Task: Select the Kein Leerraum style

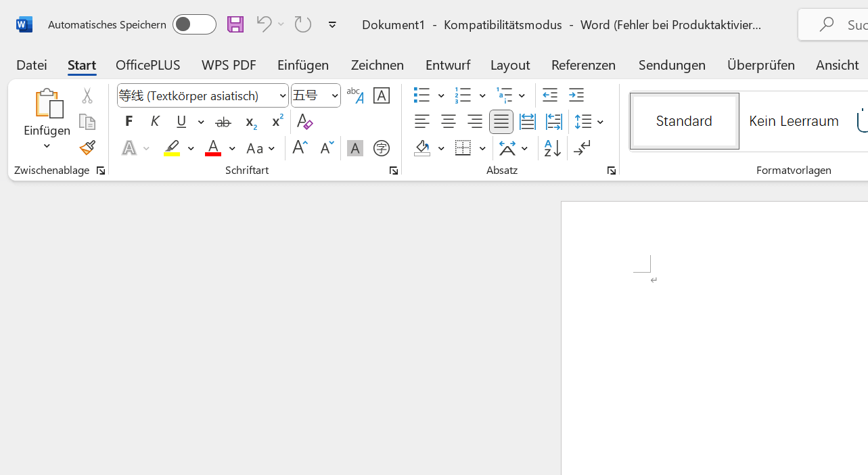Action: [x=794, y=121]
